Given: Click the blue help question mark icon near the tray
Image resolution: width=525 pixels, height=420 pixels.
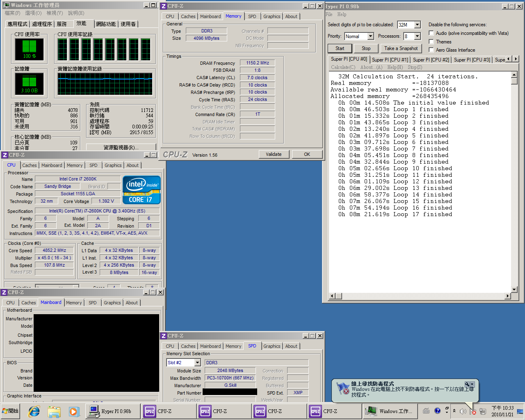Looking at the screenshot, I should 437,411.
